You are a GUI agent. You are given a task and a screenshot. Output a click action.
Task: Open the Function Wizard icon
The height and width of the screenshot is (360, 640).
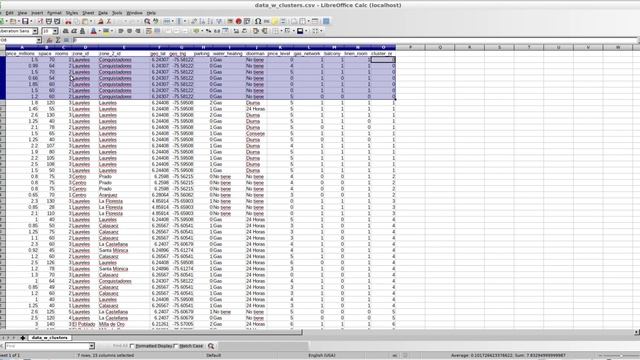click(x=49, y=40)
